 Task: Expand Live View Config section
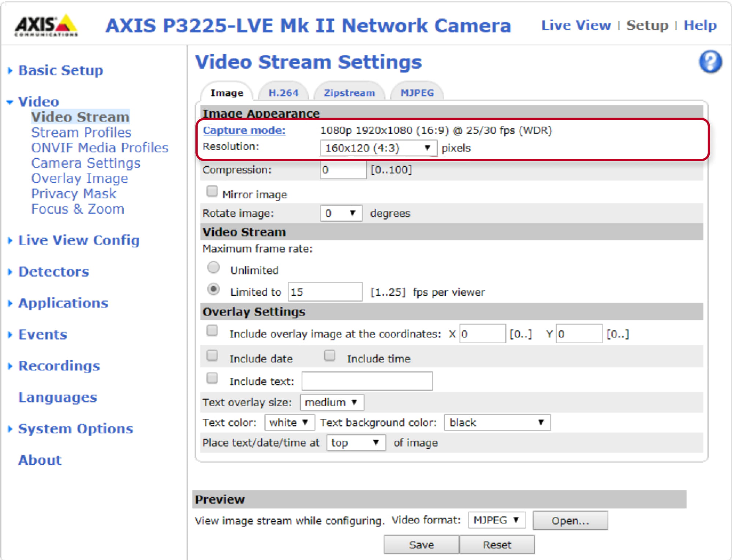coord(10,240)
